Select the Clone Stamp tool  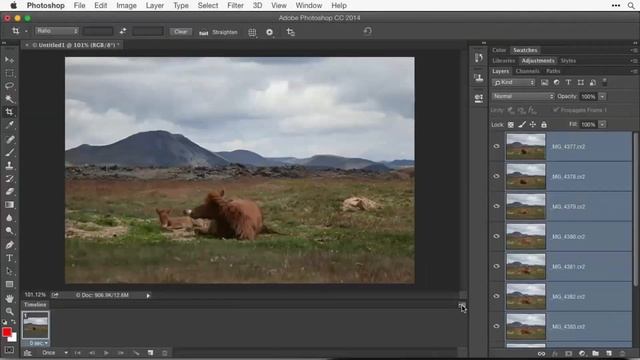[9, 166]
